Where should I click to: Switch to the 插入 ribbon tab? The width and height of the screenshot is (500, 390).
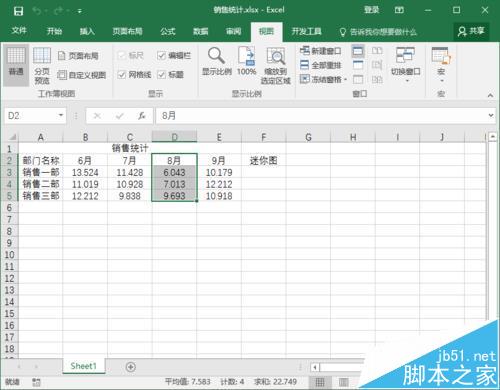87,31
